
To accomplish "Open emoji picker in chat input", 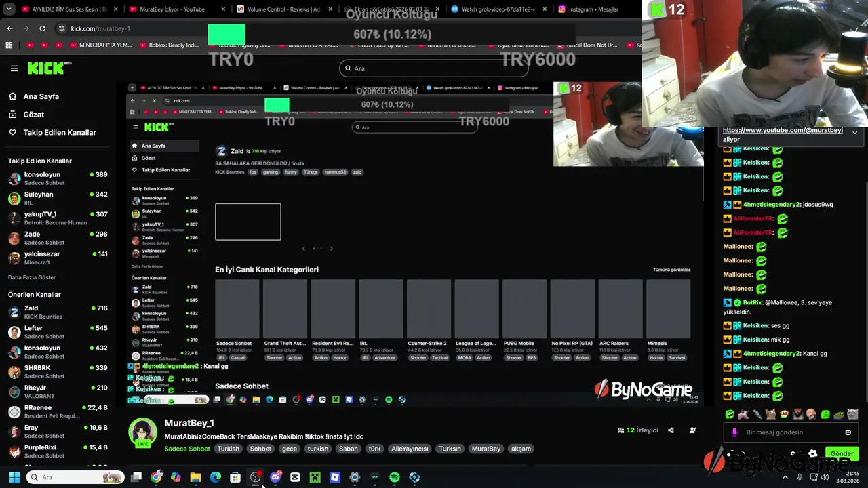I will pyautogui.click(x=848, y=432).
